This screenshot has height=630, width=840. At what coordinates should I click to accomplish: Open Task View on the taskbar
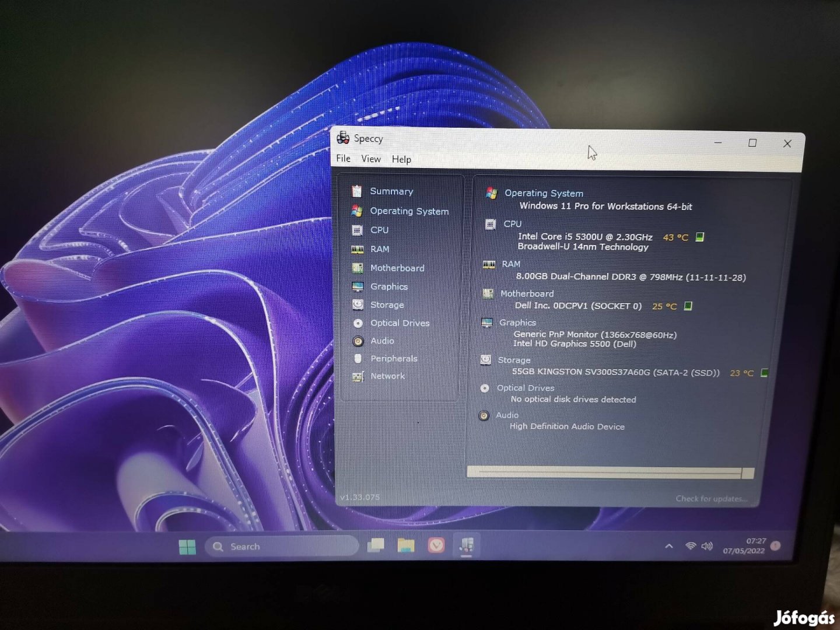376,545
